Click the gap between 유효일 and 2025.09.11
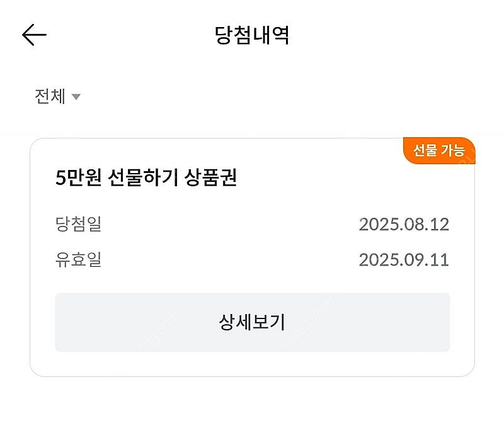 (227, 260)
